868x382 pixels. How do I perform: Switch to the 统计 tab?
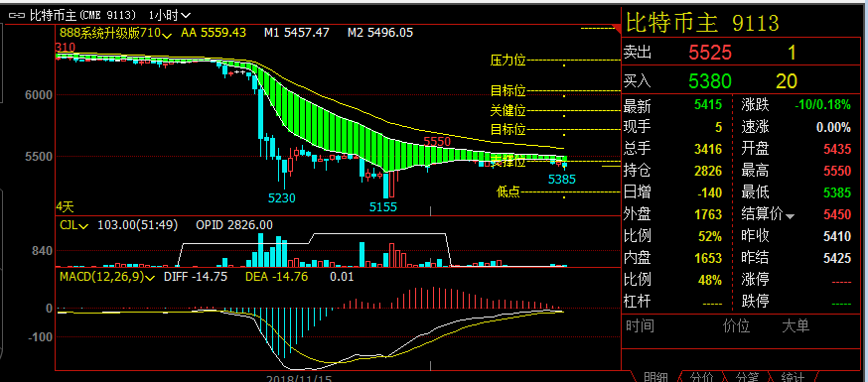793,377
